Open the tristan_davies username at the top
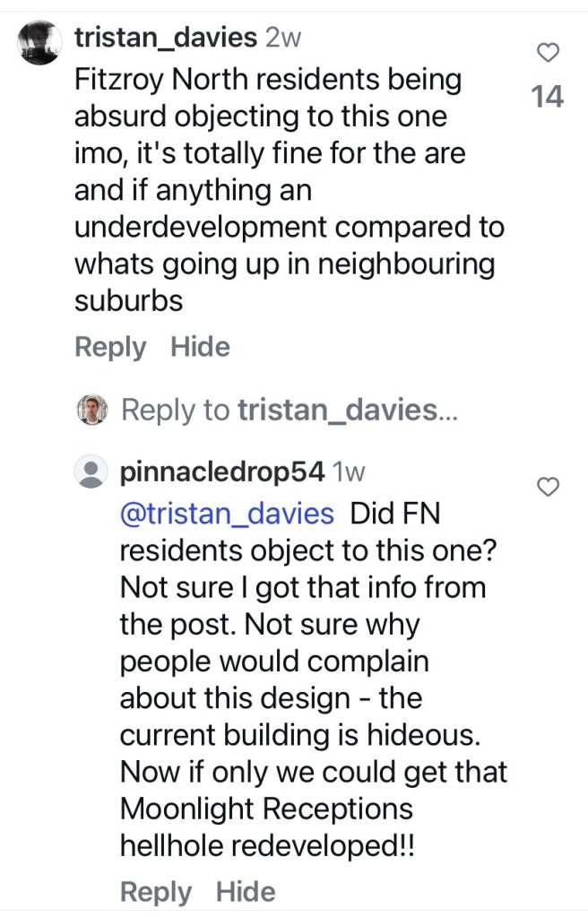The image size is (588, 917). point(166,38)
